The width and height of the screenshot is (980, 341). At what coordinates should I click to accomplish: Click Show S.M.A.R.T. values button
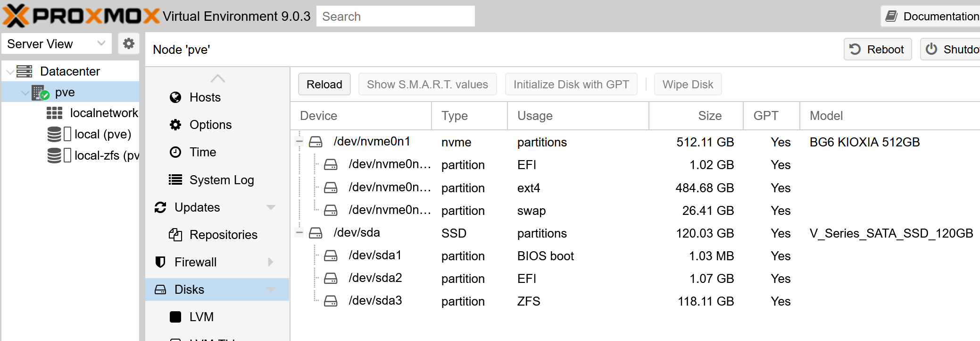click(x=427, y=84)
